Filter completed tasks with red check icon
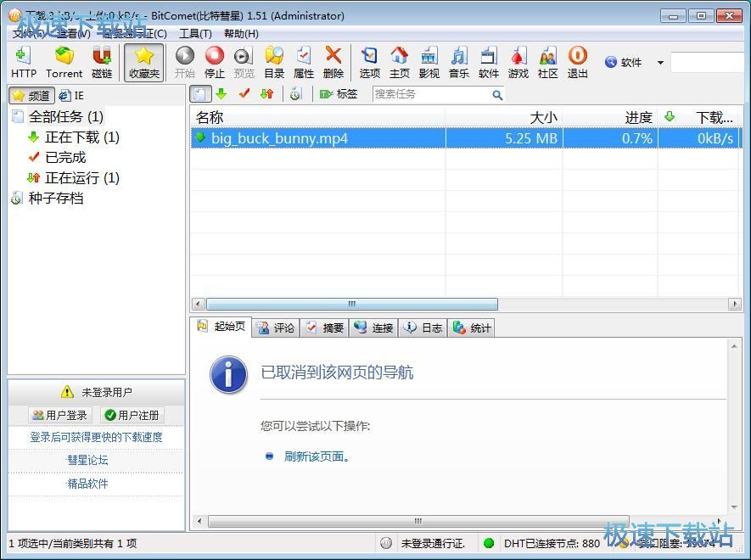751x560 pixels. click(244, 94)
